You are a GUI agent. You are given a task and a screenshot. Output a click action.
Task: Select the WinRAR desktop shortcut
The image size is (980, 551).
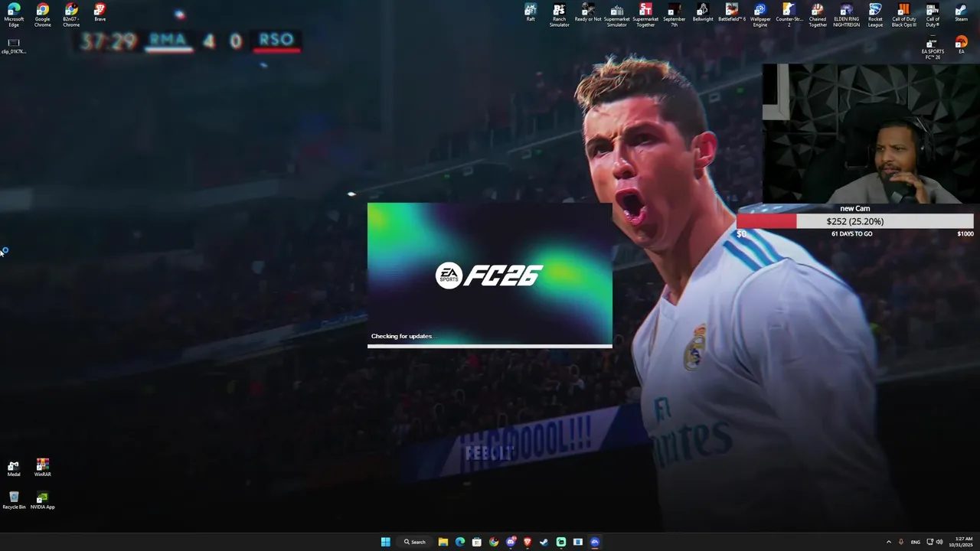pos(42,468)
